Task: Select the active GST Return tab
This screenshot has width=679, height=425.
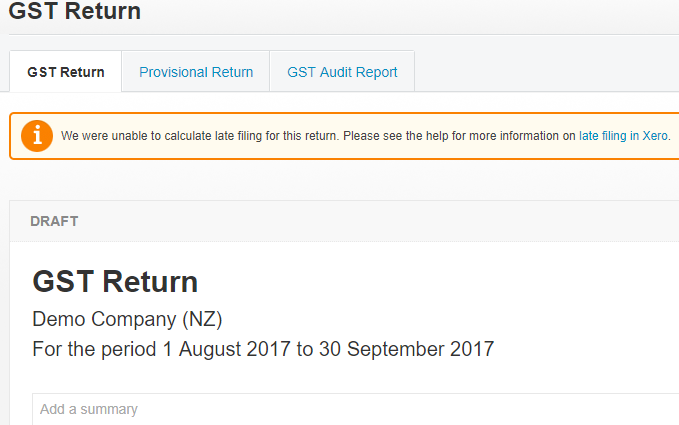Action: click(66, 72)
